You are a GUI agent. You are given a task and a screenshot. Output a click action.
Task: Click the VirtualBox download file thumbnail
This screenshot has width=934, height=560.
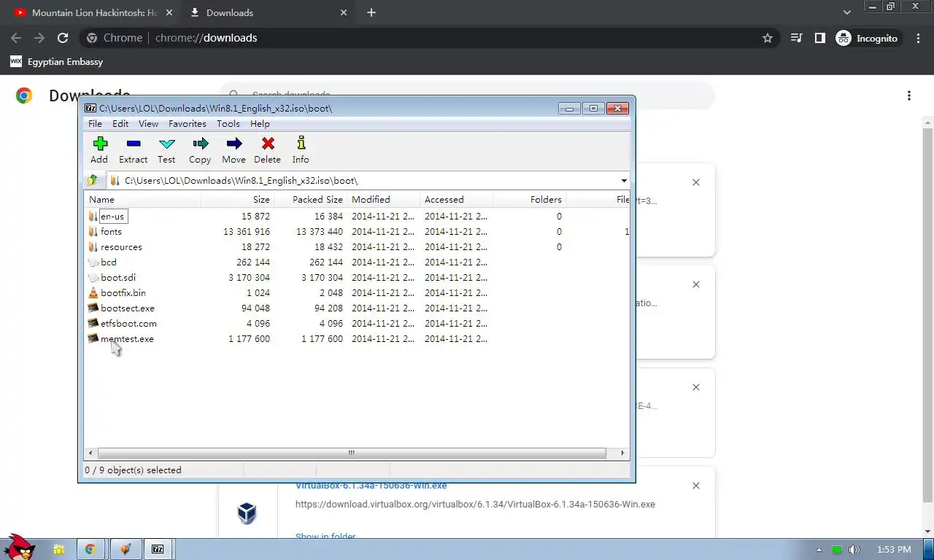(247, 513)
